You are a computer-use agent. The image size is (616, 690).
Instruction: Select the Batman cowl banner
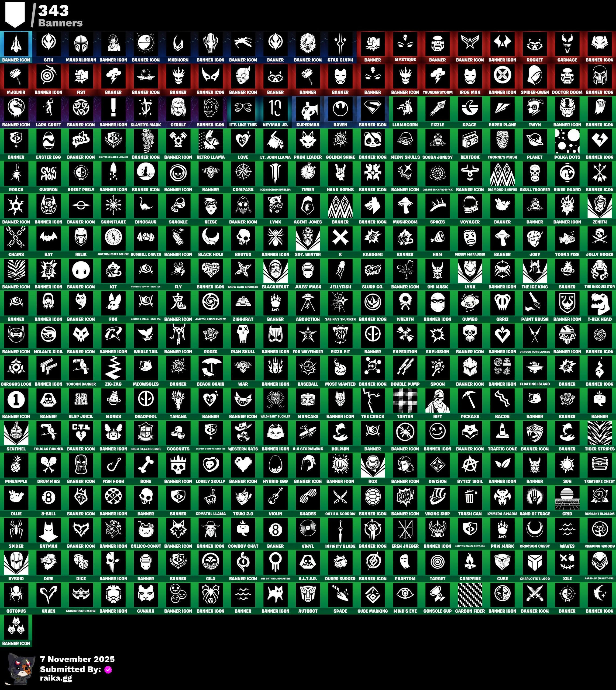tap(49, 530)
